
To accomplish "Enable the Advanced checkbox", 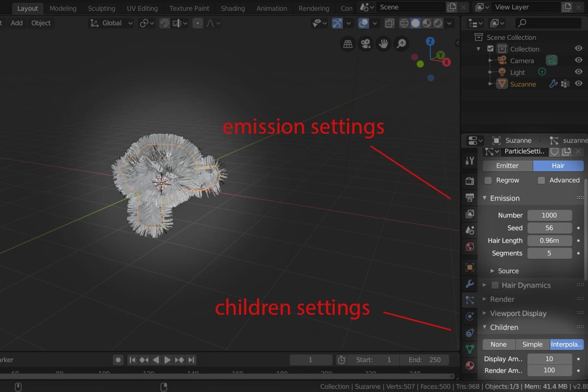I will tap(541, 180).
